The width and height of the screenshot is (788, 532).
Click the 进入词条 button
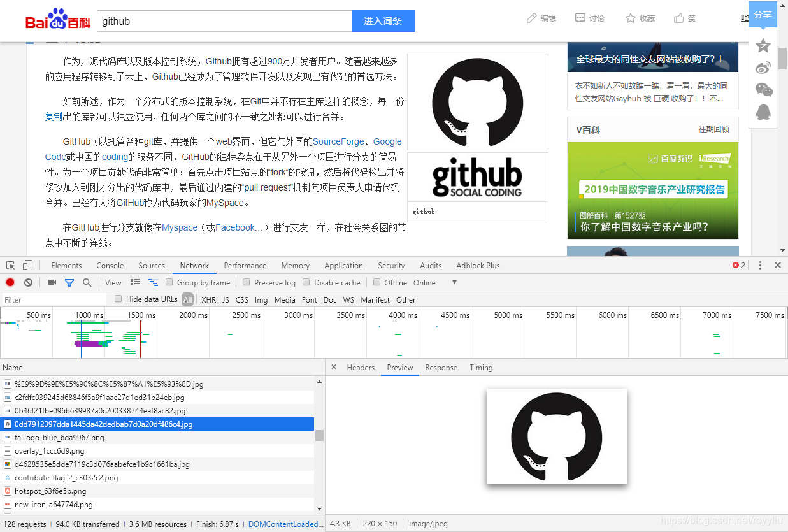tap(383, 21)
